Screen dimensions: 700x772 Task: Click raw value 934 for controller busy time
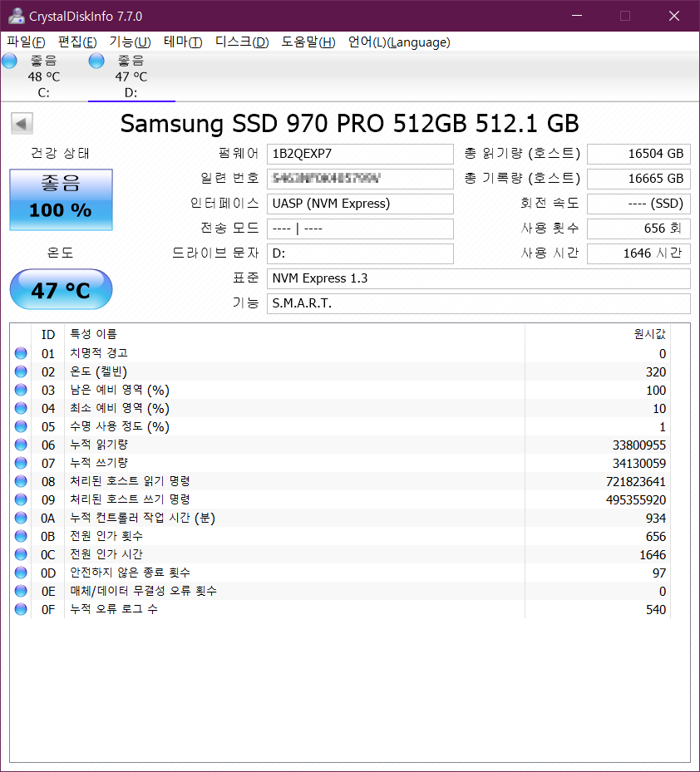pyautogui.click(x=656, y=518)
